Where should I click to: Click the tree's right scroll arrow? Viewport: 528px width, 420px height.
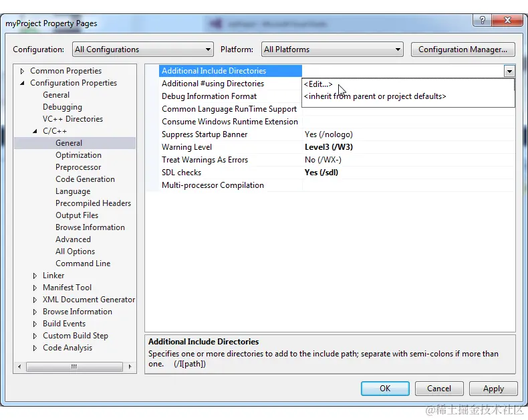pos(130,366)
